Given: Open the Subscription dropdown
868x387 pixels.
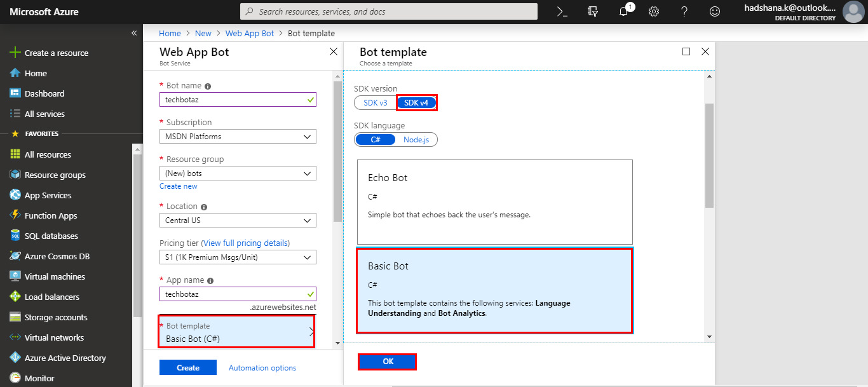Looking at the screenshot, I should (238, 137).
